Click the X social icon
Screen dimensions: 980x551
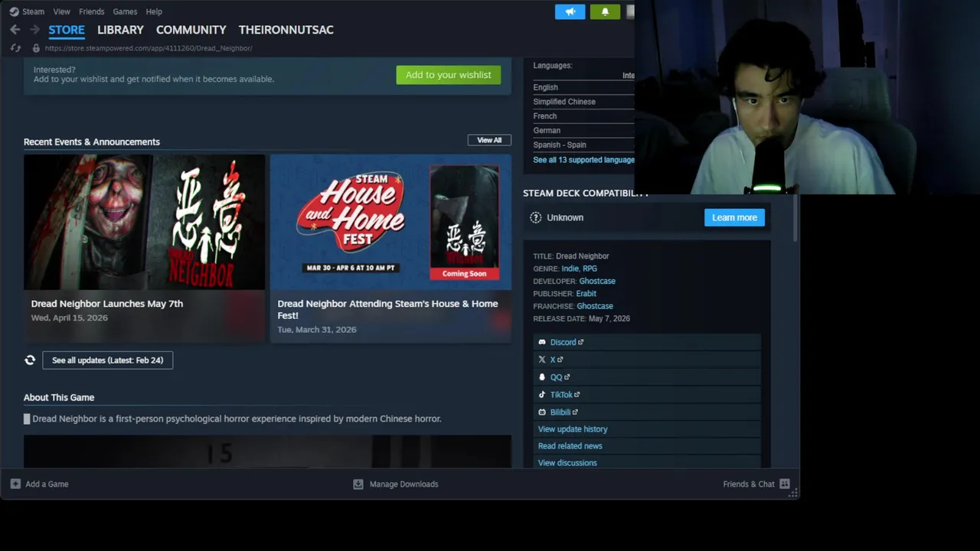pos(542,360)
